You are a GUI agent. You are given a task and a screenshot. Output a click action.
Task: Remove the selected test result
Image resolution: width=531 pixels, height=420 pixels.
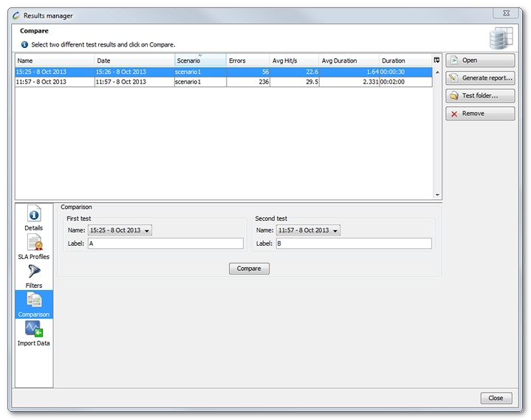point(480,114)
